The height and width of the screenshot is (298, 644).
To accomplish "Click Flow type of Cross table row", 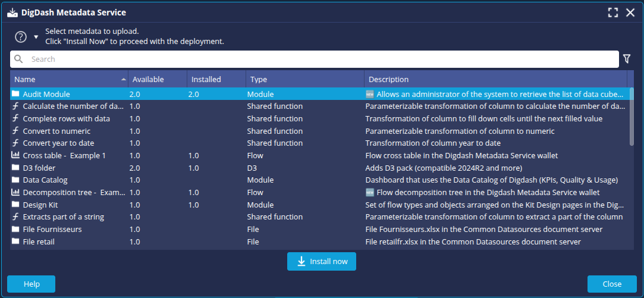I will [255, 155].
